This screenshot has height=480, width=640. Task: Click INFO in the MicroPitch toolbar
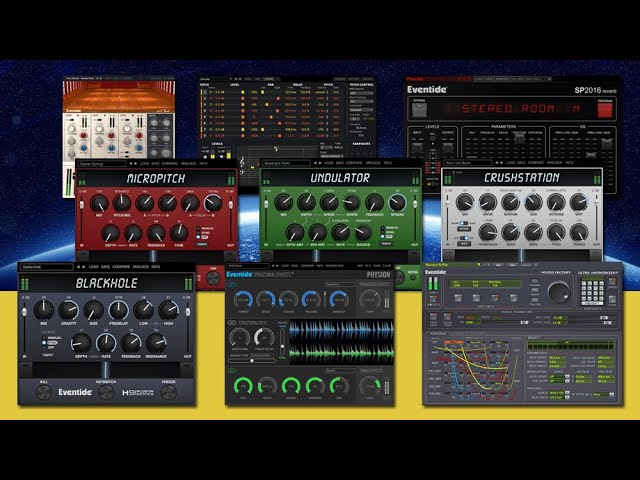tap(203, 164)
